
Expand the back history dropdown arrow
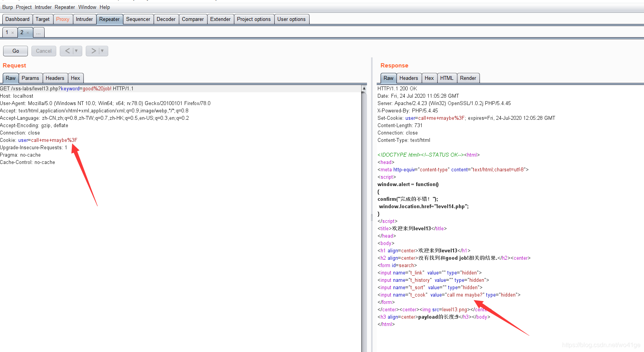click(77, 51)
